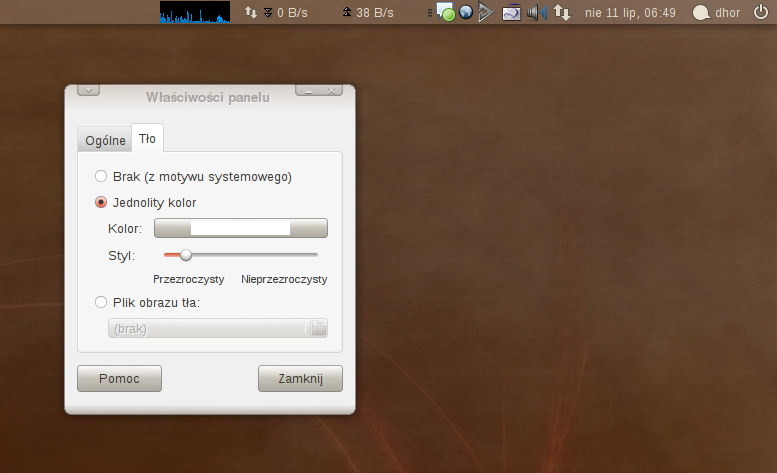The image size is (777, 473).
Task: Click the (brak) background file chooser
Action: click(218, 328)
